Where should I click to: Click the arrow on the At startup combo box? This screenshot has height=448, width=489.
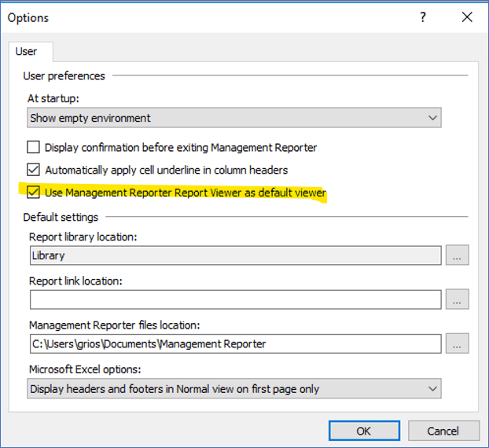pyautogui.click(x=432, y=118)
